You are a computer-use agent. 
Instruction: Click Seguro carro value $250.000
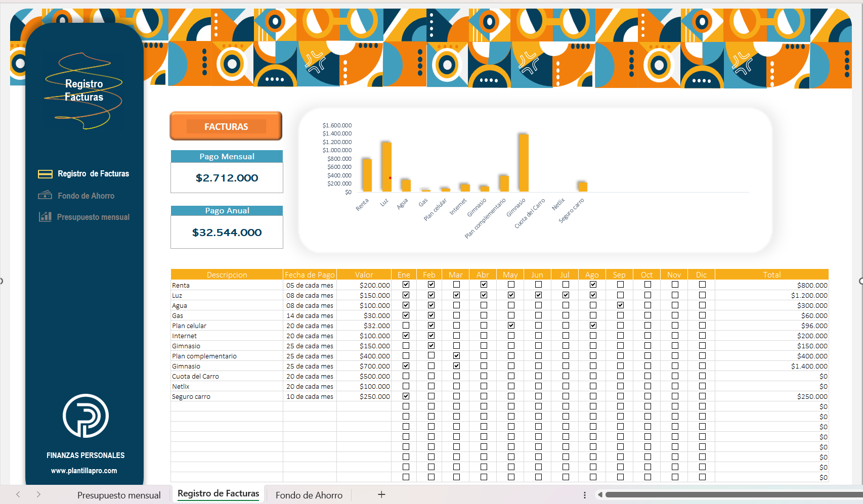[x=364, y=396]
